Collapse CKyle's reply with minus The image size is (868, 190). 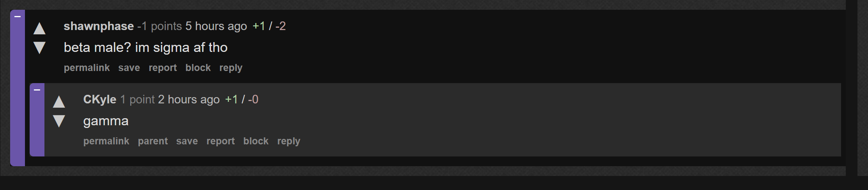[37, 90]
